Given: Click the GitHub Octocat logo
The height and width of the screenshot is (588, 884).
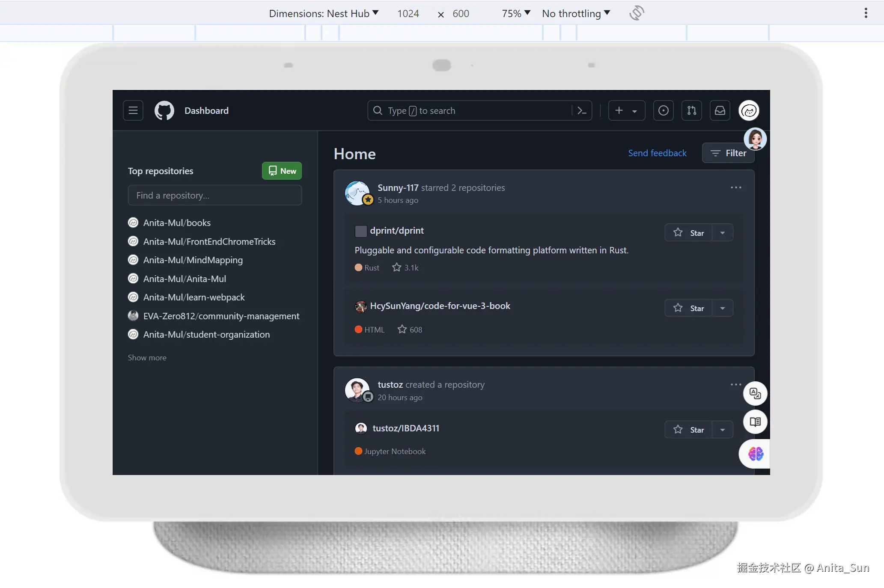Looking at the screenshot, I should [x=164, y=110].
